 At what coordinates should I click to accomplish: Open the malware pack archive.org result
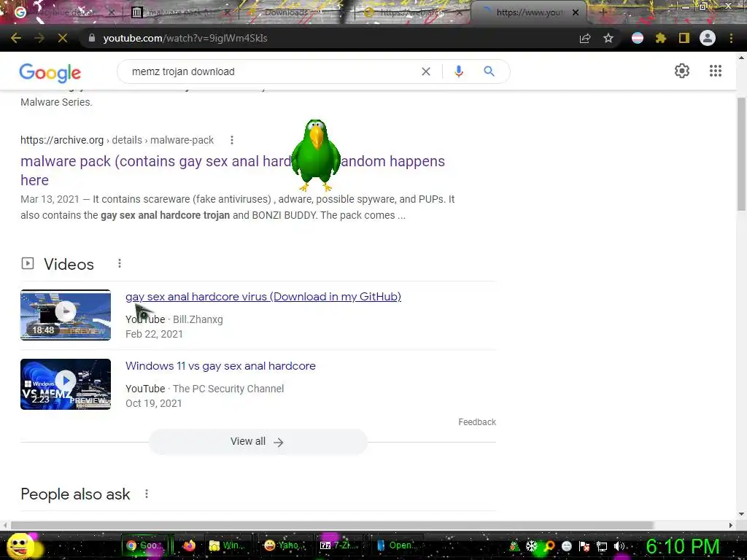pyautogui.click(x=233, y=171)
